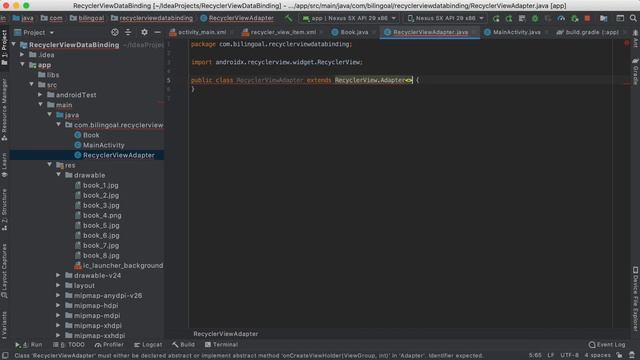Screen dimensions: 640x360
Task: Open the Build tool window
Action: coord(183,345)
